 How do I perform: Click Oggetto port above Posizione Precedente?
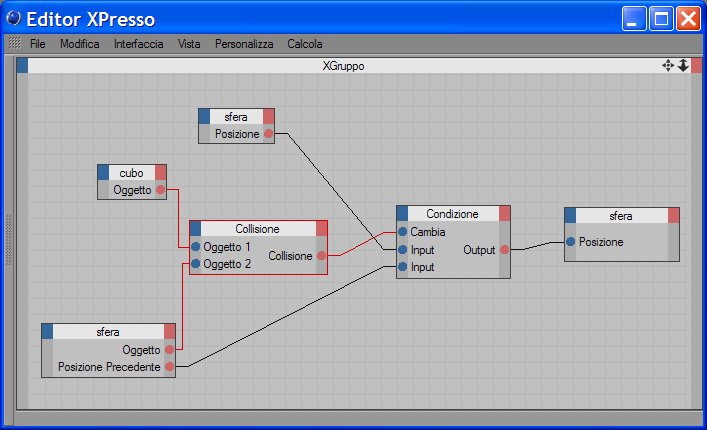coord(170,349)
